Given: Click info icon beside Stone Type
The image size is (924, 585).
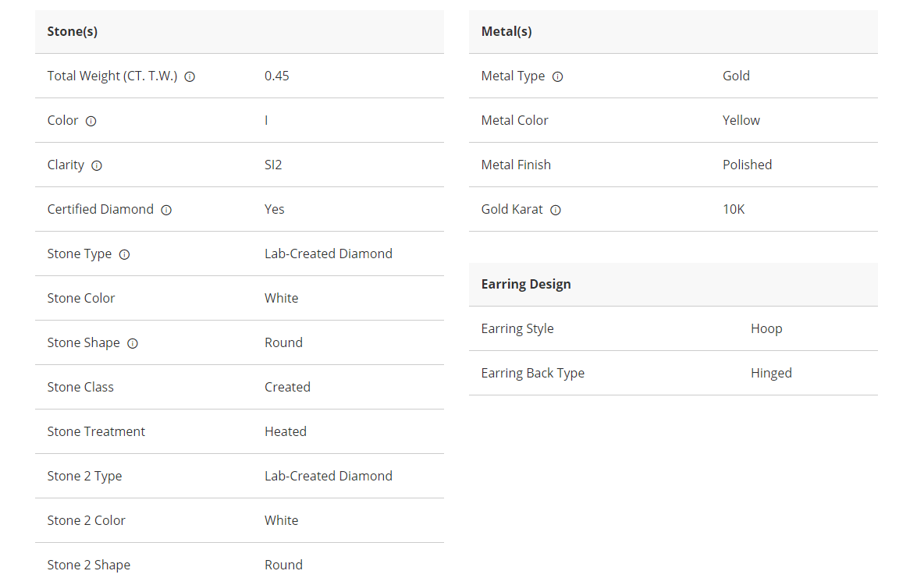Looking at the screenshot, I should (124, 254).
